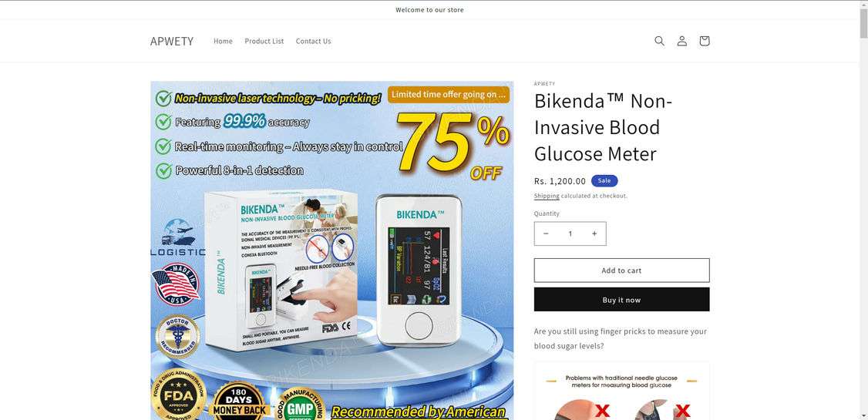Click the 180 Days Money Back badge
This screenshot has height=420, width=868.
(239, 401)
